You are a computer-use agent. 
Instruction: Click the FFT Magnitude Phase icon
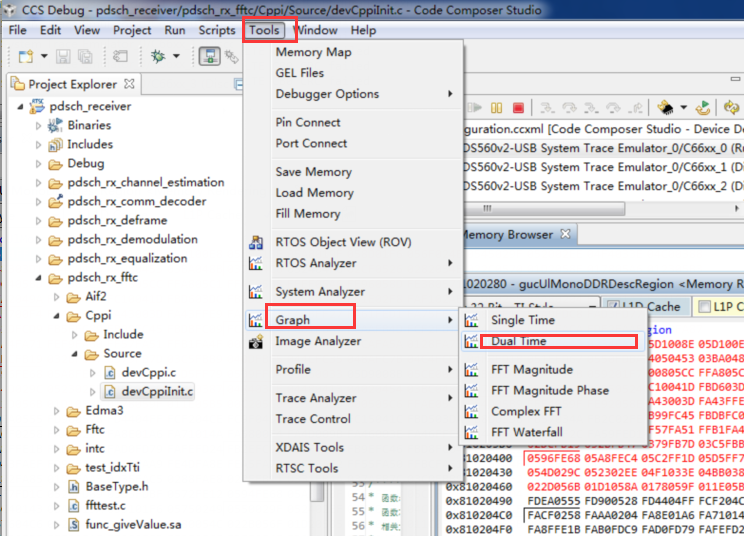[x=471, y=390]
